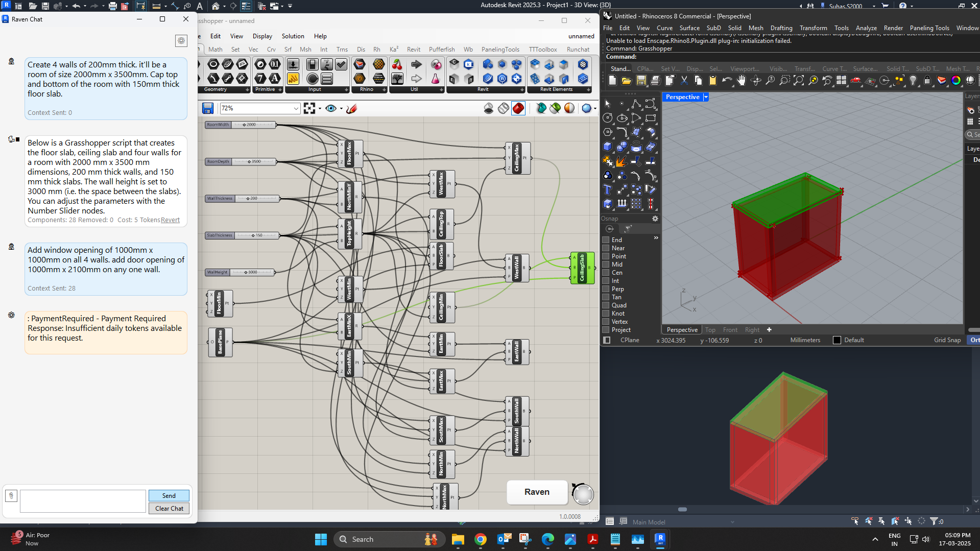Enable the End osnap checkbox
This screenshot has height=551, width=980.
coord(606,240)
